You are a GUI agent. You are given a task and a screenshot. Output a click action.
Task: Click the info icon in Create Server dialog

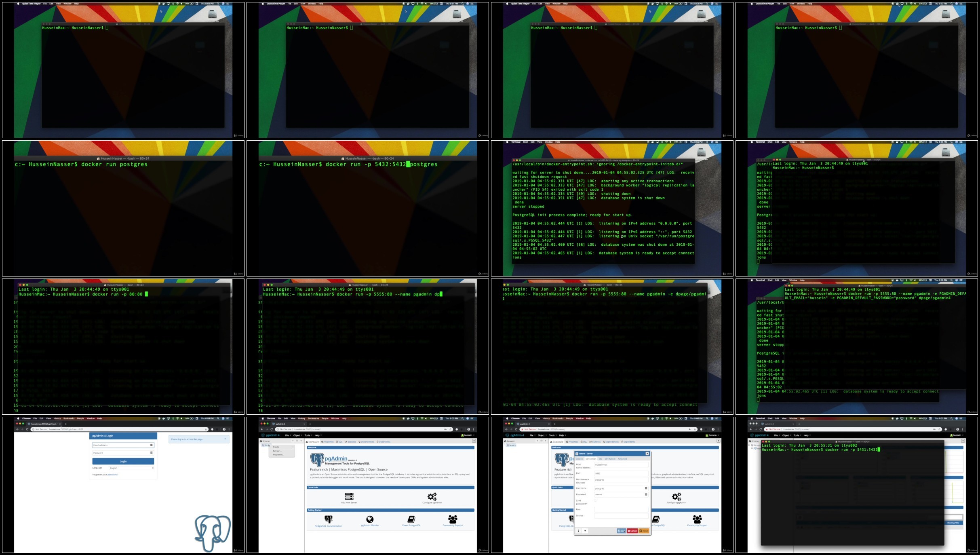[x=578, y=531]
